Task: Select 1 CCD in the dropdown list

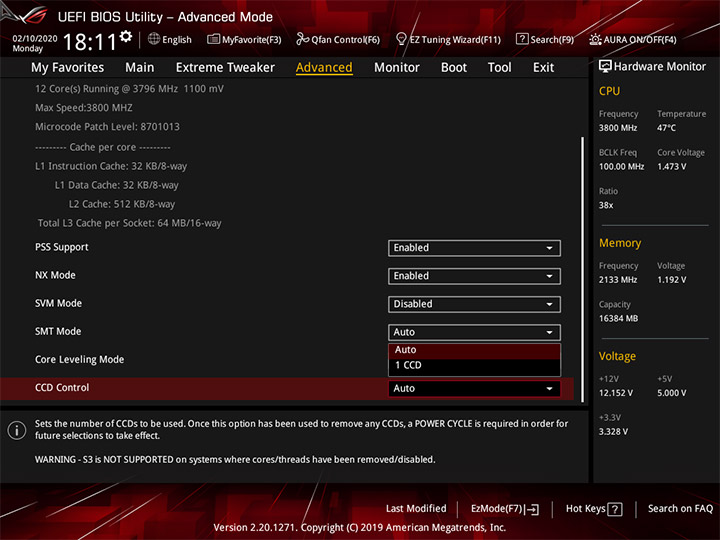Action: 474,366
